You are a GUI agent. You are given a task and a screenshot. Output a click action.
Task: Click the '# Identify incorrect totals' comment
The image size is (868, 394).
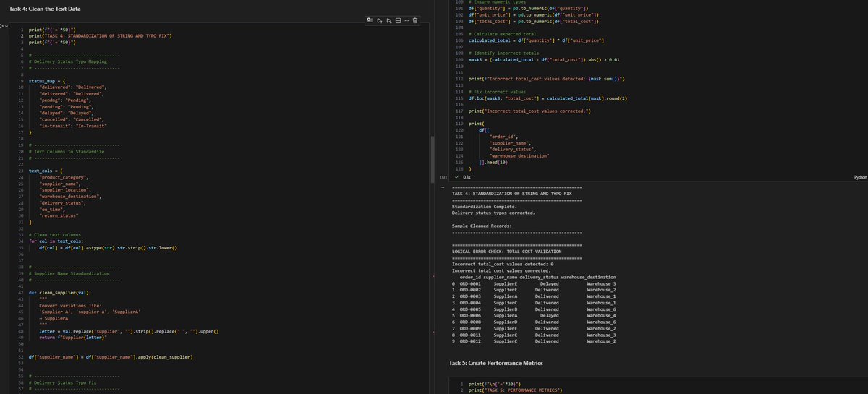pos(504,53)
